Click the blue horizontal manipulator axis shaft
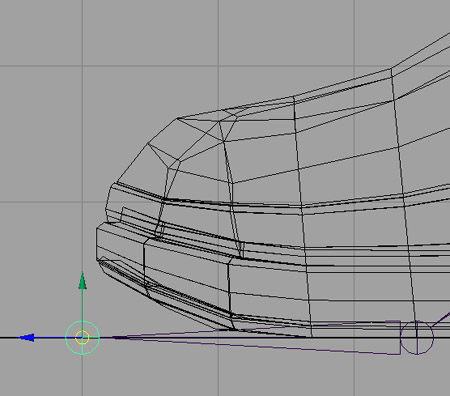Screen dimensions: 450x396 [x=50, y=338]
